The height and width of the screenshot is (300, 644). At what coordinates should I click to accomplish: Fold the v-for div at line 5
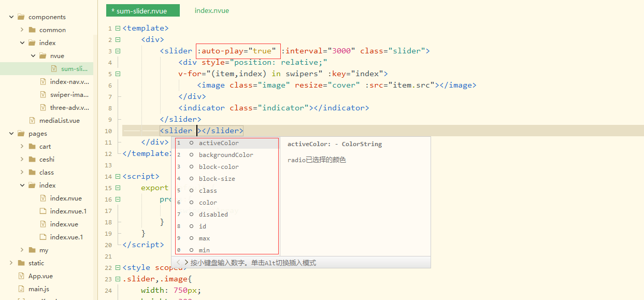click(118, 74)
